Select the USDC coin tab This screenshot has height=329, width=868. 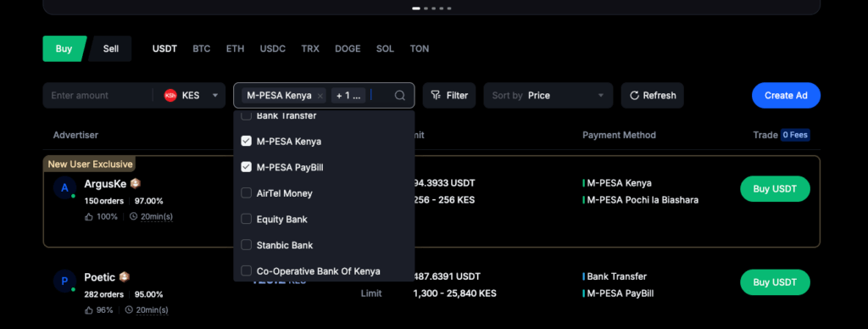[272, 48]
